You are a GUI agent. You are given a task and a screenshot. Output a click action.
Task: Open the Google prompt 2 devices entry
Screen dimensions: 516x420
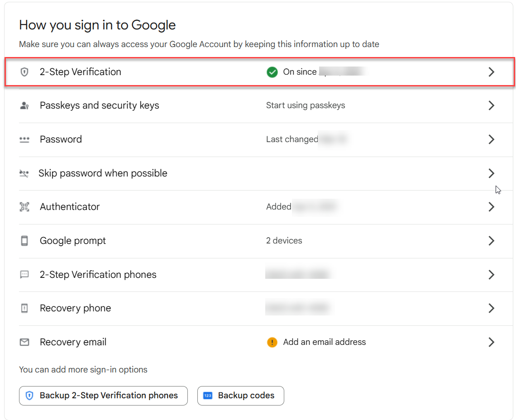coord(284,241)
